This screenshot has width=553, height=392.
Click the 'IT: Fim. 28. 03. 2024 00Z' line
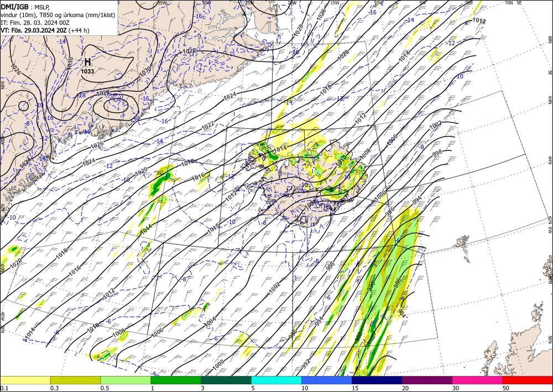click(x=35, y=23)
